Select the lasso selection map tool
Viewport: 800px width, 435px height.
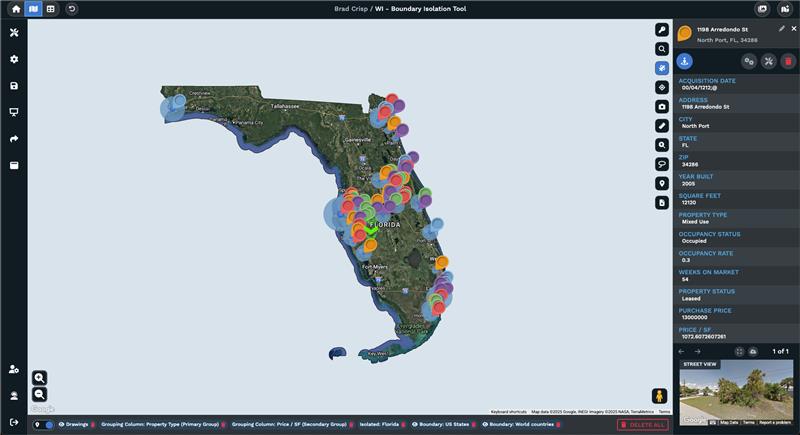click(662, 164)
